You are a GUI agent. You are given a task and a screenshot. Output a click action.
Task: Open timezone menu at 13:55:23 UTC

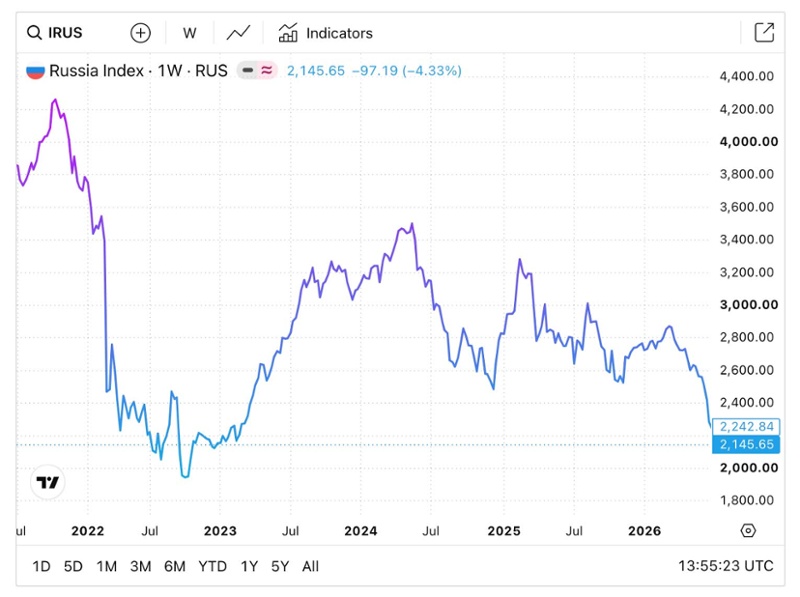tap(726, 566)
